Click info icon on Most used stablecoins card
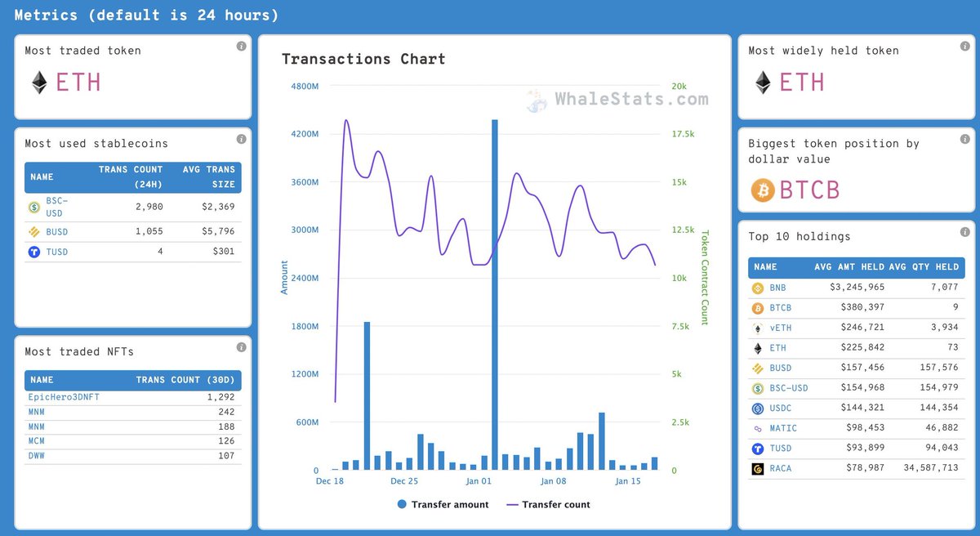Image resolution: width=980 pixels, height=536 pixels. coord(242,140)
